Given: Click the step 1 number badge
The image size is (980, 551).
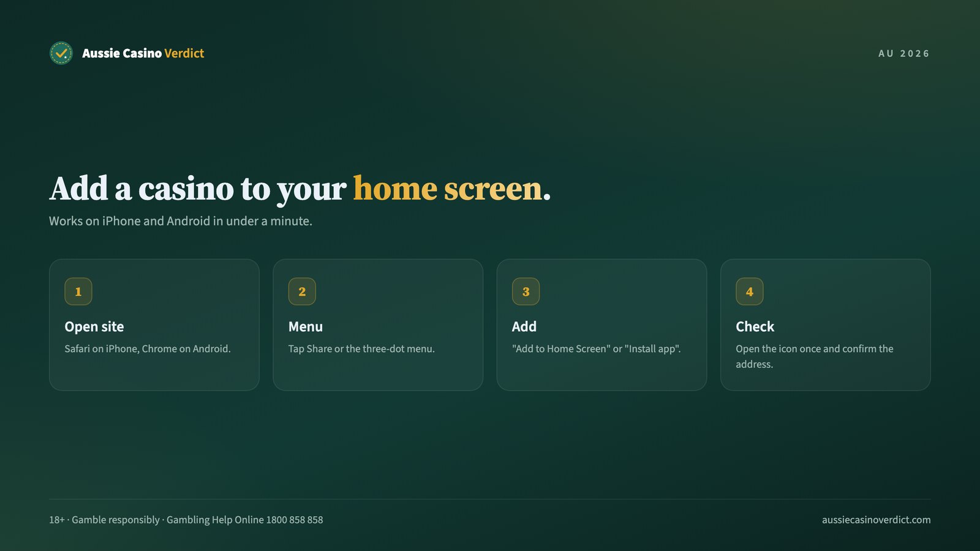Looking at the screenshot, I should click(x=78, y=291).
